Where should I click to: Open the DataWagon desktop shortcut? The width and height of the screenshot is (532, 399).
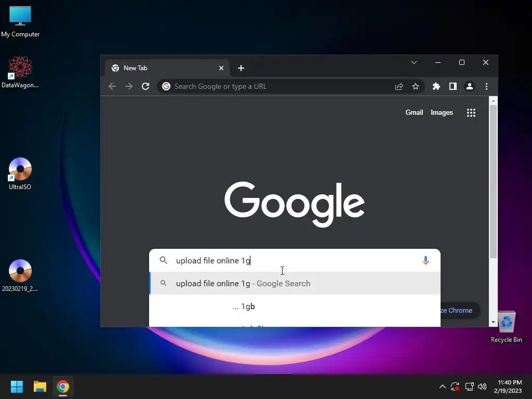coord(20,72)
